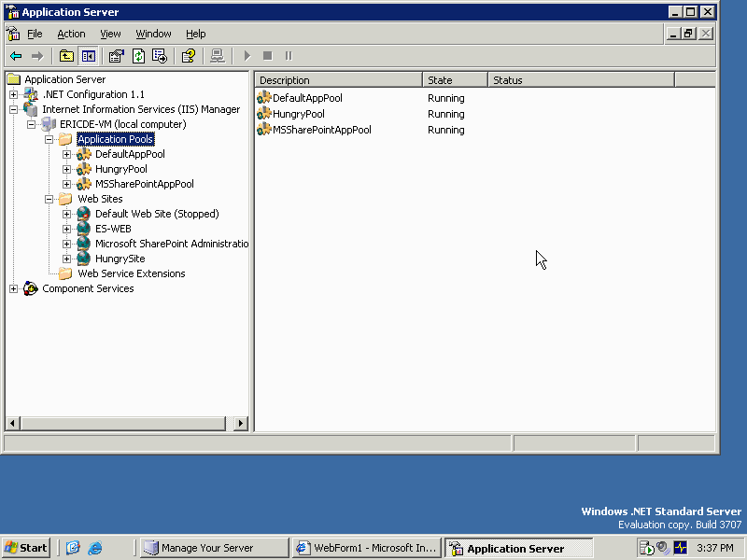Click the Back navigation arrow
The image size is (747, 560).
pos(17,56)
